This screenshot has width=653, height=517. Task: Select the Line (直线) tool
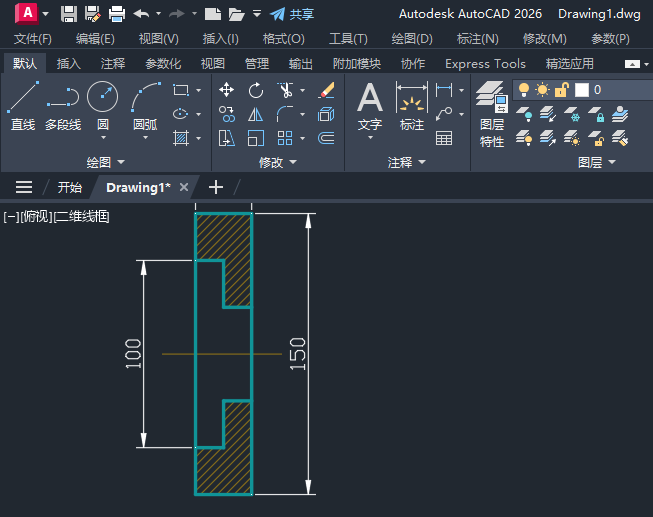tap(23, 106)
